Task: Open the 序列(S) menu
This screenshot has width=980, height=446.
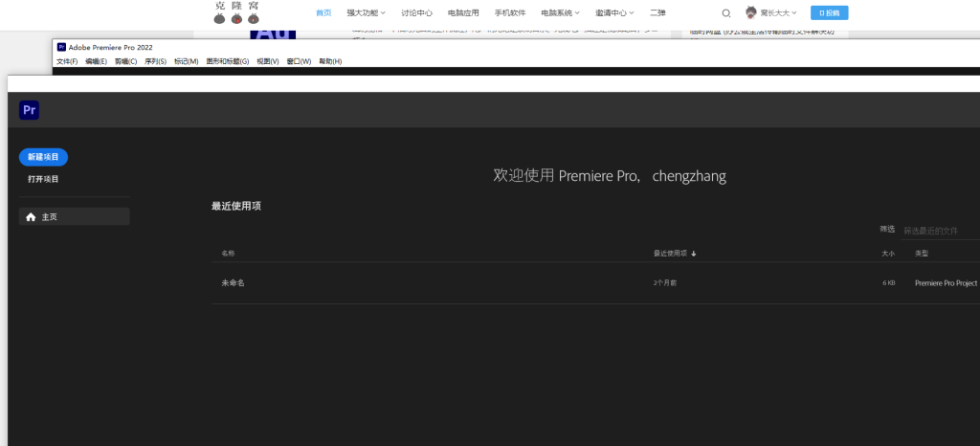Action: point(156,61)
